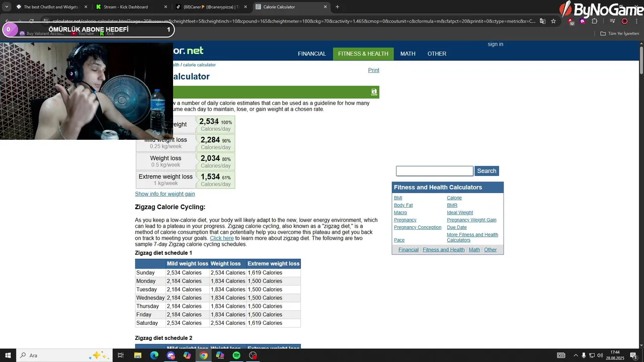Open the OTHER nav menu
The width and height of the screenshot is (644, 362).
[x=437, y=54]
